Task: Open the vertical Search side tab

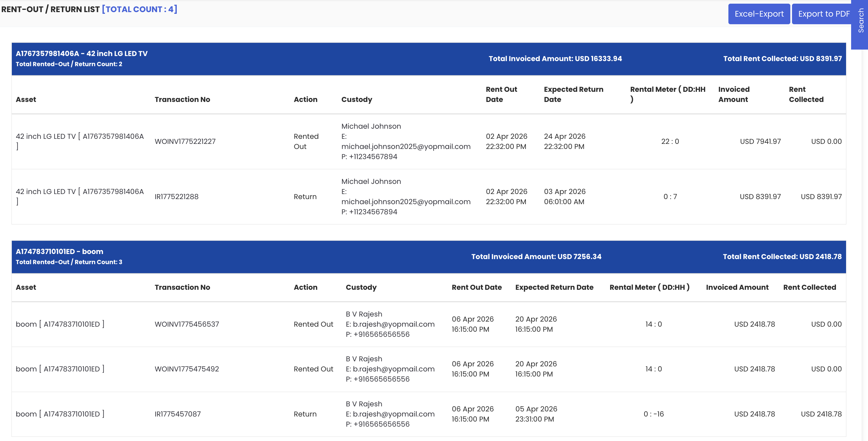Action: point(861,21)
